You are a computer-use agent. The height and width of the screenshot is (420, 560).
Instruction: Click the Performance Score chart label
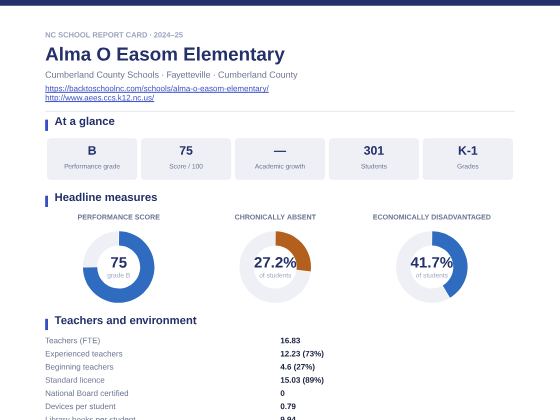coord(119,217)
